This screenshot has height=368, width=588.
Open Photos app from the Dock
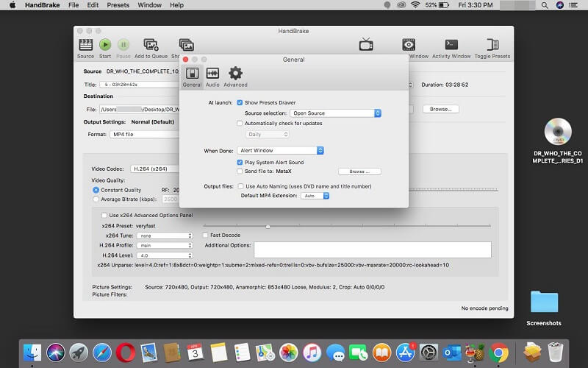point(288,353)
